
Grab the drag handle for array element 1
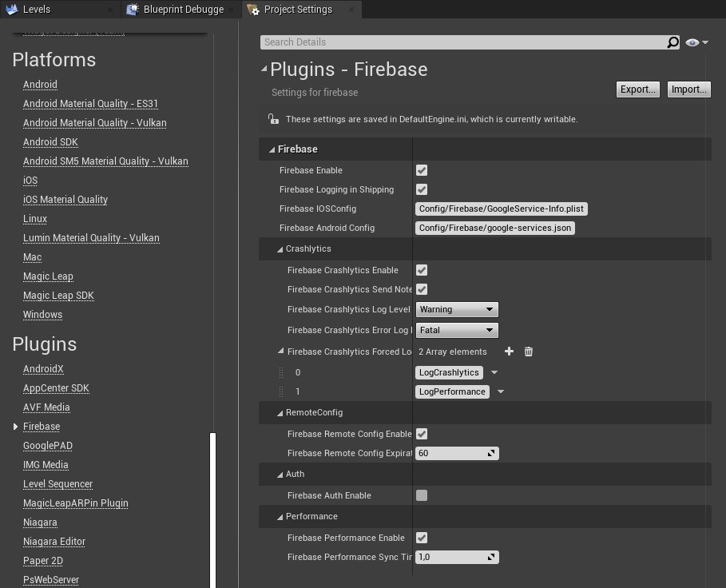pos(281,391)
